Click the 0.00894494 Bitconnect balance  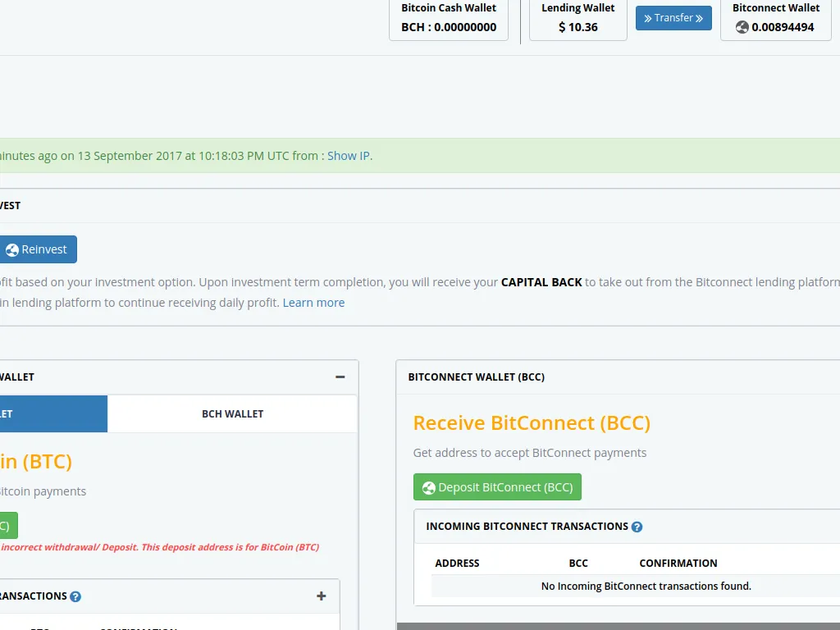click(x=783, y=27)
